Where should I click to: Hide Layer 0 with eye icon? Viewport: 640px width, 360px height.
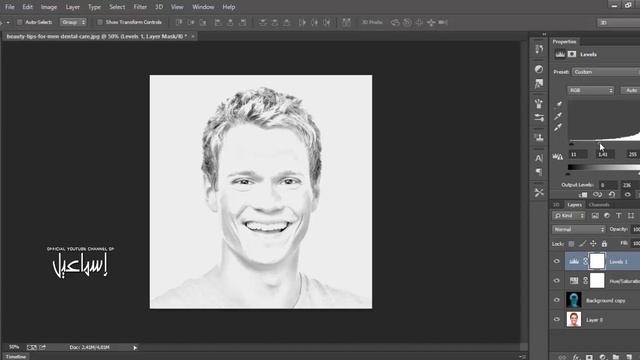pyautogui.click(x=557, y=320)
